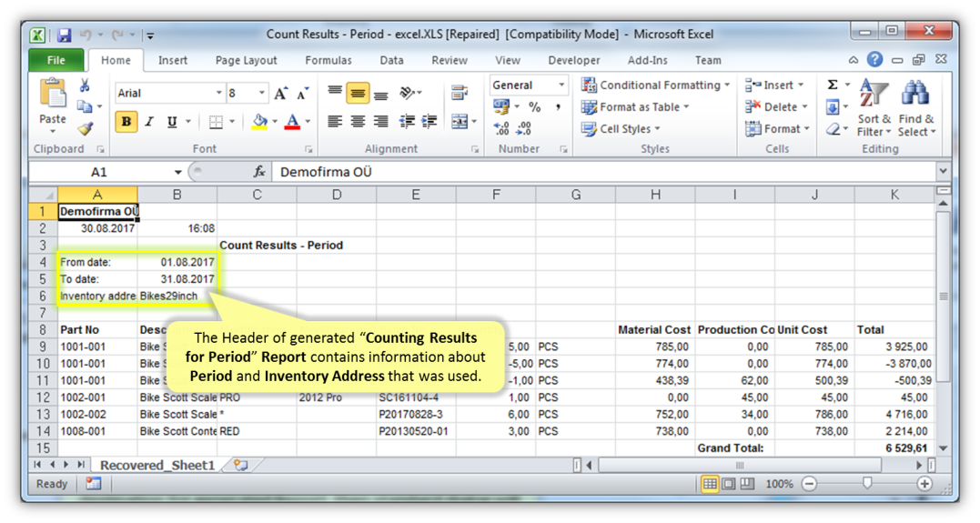Click the Insert Worksheet tab icon
980x523 pixels.
(240, 465)
